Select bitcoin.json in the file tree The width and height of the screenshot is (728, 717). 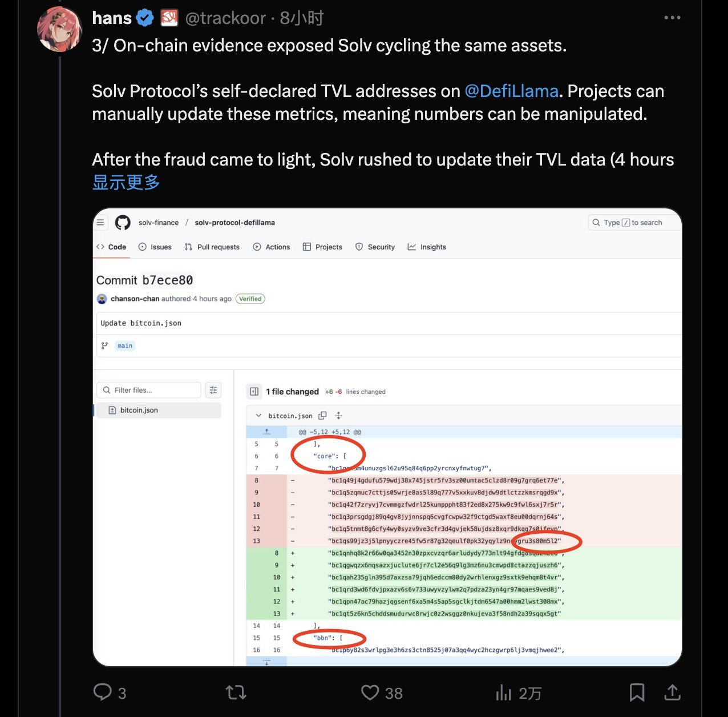[139, 410]
